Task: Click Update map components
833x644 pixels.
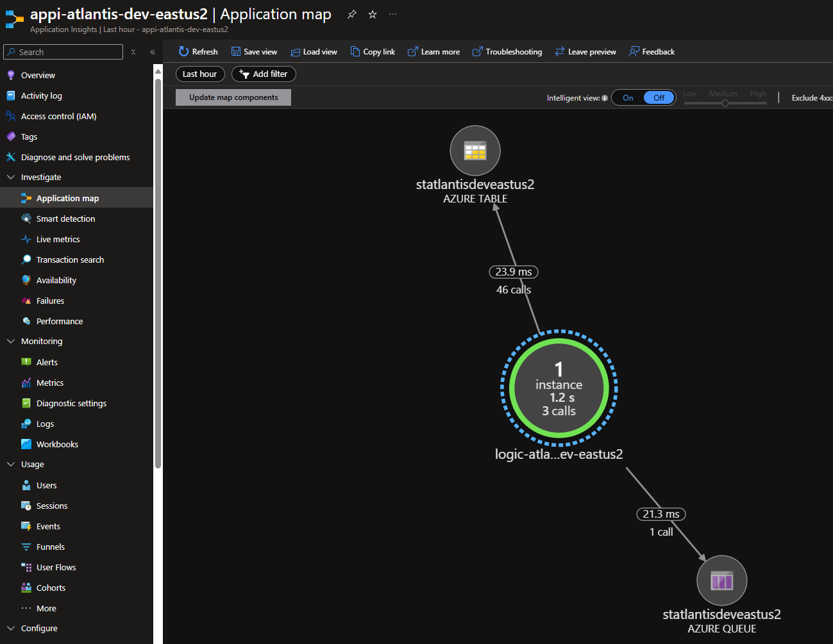Action: click(233, 97)
